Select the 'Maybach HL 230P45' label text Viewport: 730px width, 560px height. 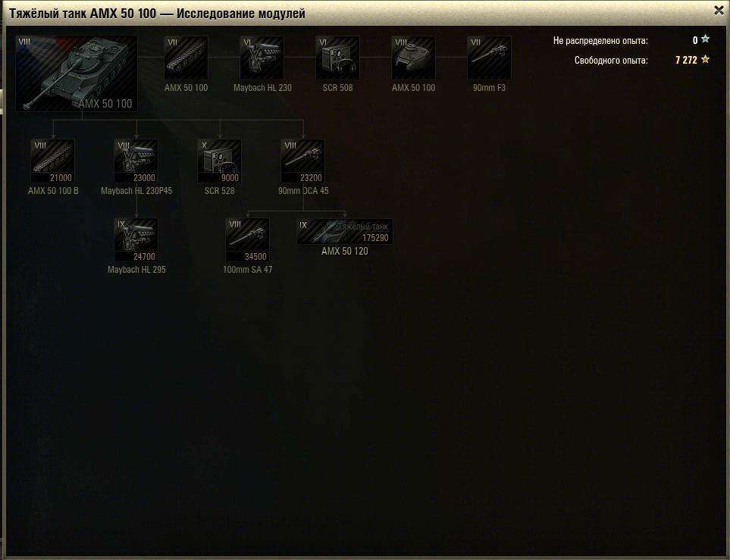[136, 191]
